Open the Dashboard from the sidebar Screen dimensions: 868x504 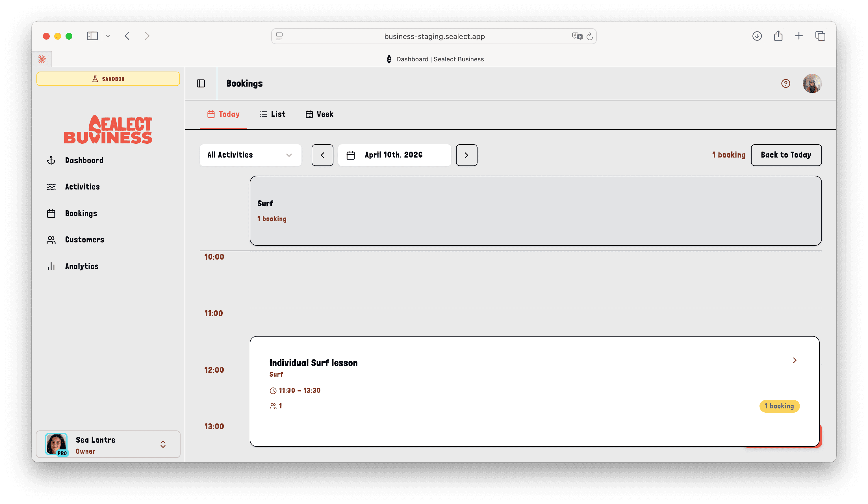[x=84, y=160]
